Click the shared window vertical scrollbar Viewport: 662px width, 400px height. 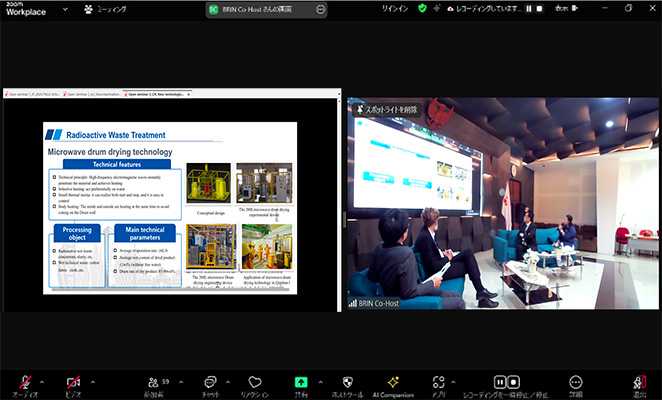coord(339,205)
